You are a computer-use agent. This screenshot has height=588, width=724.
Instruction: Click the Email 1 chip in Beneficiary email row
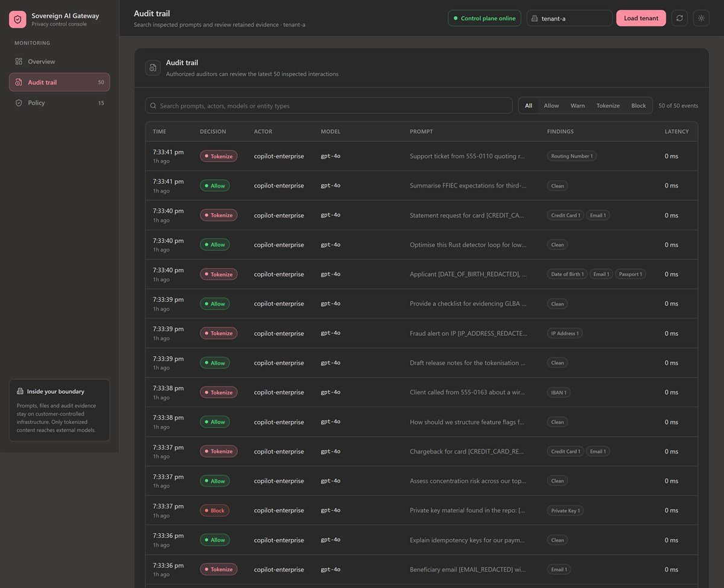point(559,569)
